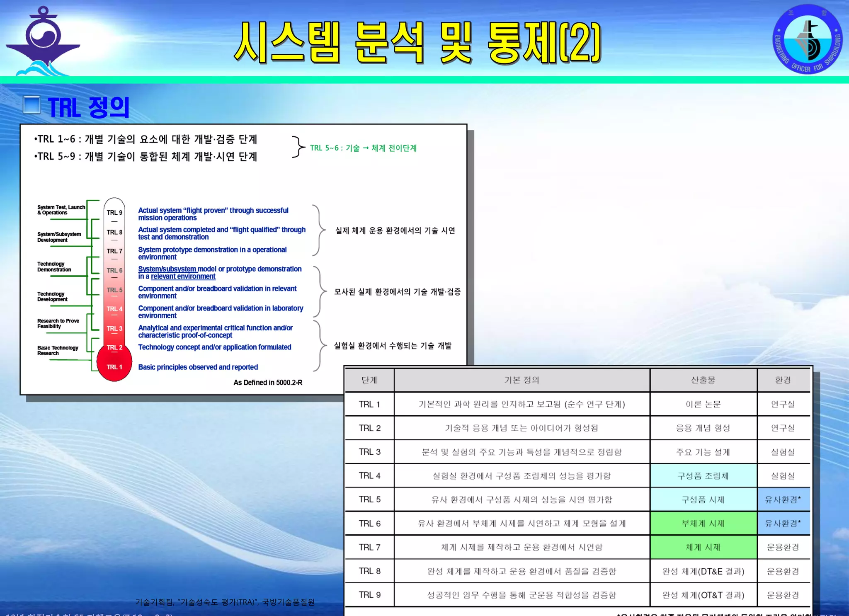Image resolution: width=849 pixels, height=616 pixels.
Task: Click the TRL 1 table row label
Action: point(369,404)
